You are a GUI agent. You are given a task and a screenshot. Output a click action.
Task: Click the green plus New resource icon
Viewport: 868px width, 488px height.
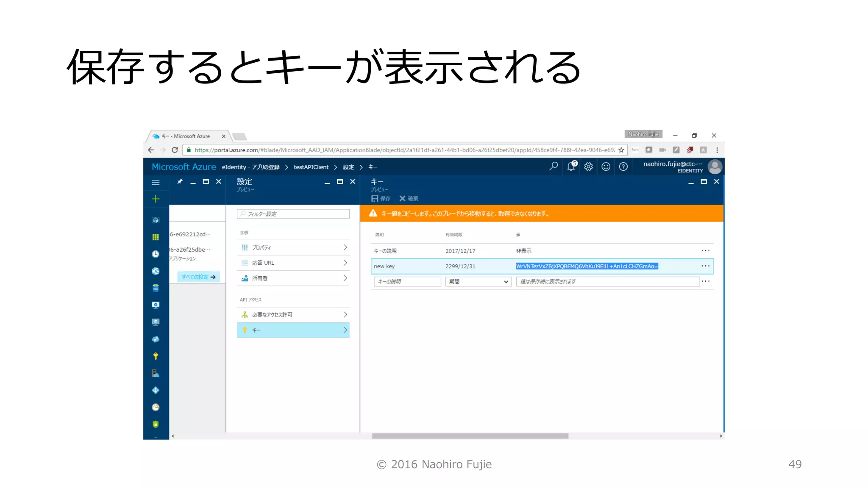tap(156, 199)
